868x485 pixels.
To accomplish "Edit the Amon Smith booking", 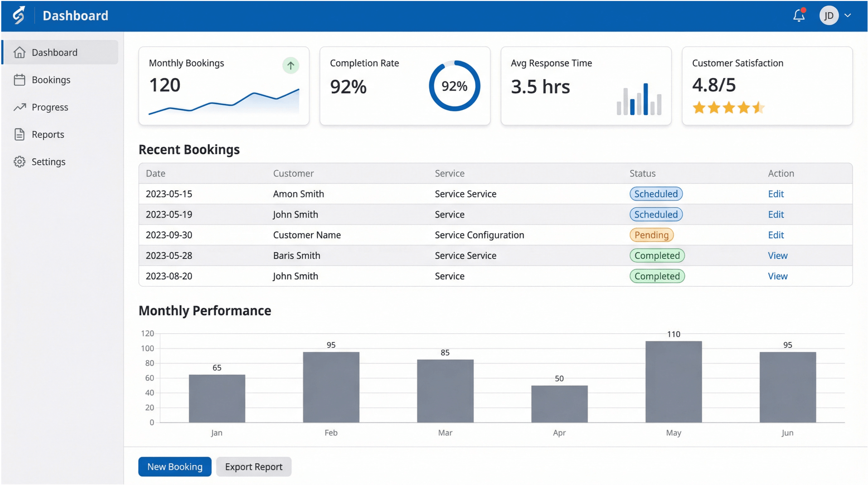I will coord(776,194).
